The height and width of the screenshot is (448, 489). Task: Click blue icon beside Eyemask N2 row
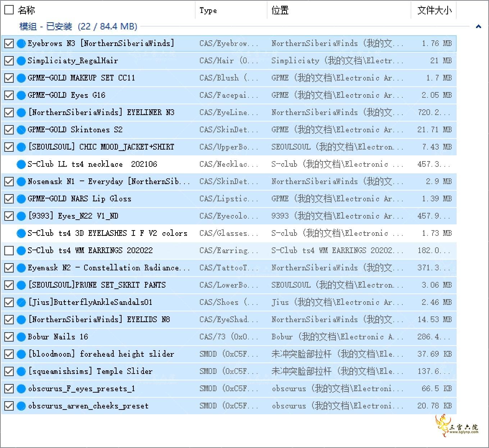pos(21,268)
